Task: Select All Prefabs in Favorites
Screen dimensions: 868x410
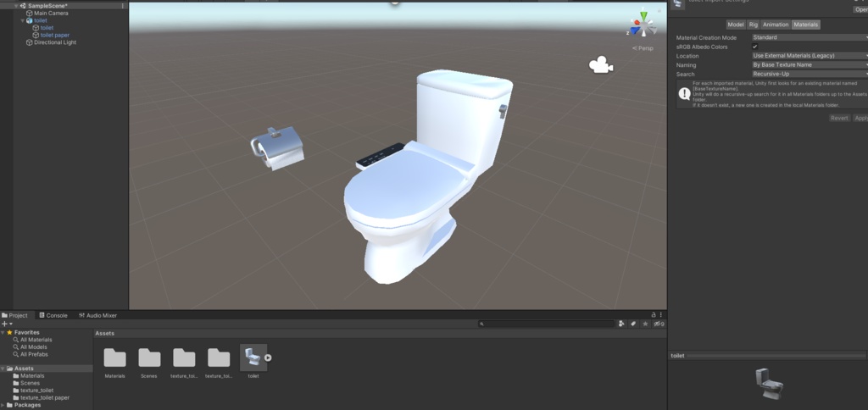Action: 34,354
